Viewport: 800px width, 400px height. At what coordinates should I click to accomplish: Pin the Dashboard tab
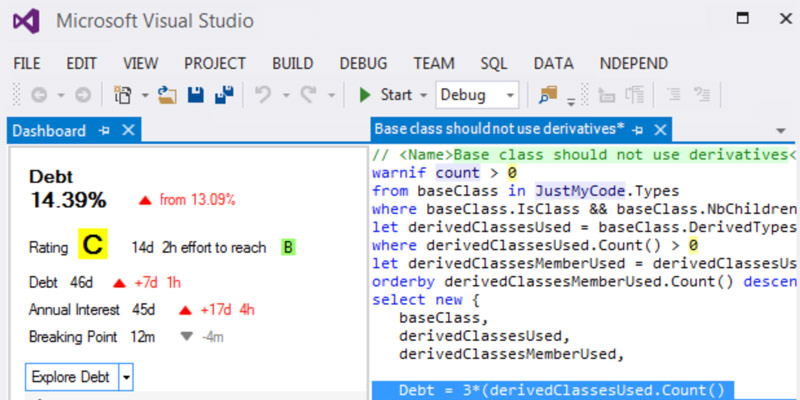click(104, 131)
